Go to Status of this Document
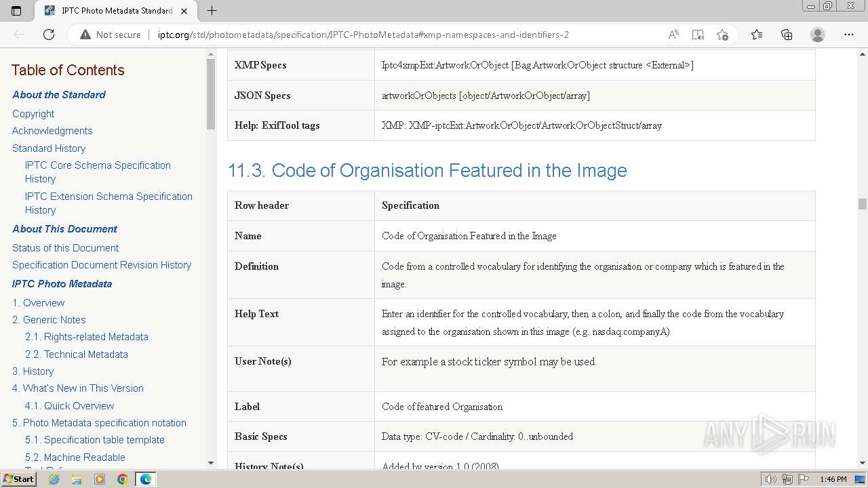 [65, 248]
